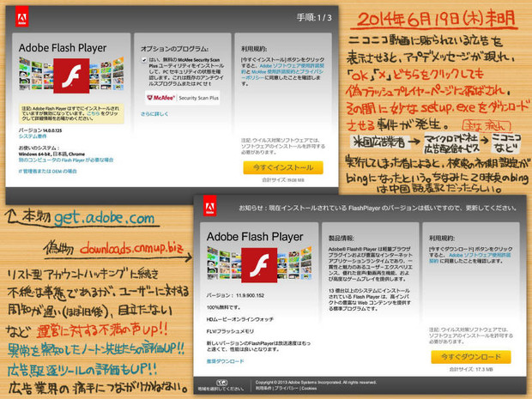532x399 pixels.
Task: Open Adobe ソフトウェア使用許諾契約 link in fake page terms
Action: tap(480, 255)
